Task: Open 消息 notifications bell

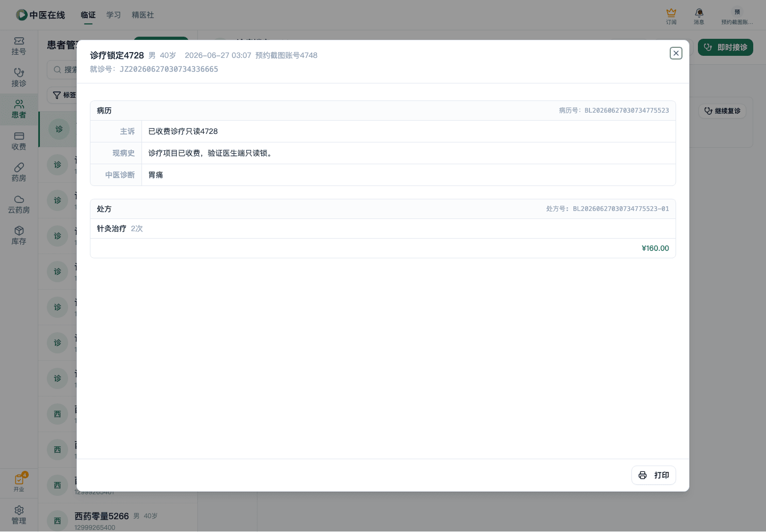Action: pyautogui.click(x=699, y=16)
